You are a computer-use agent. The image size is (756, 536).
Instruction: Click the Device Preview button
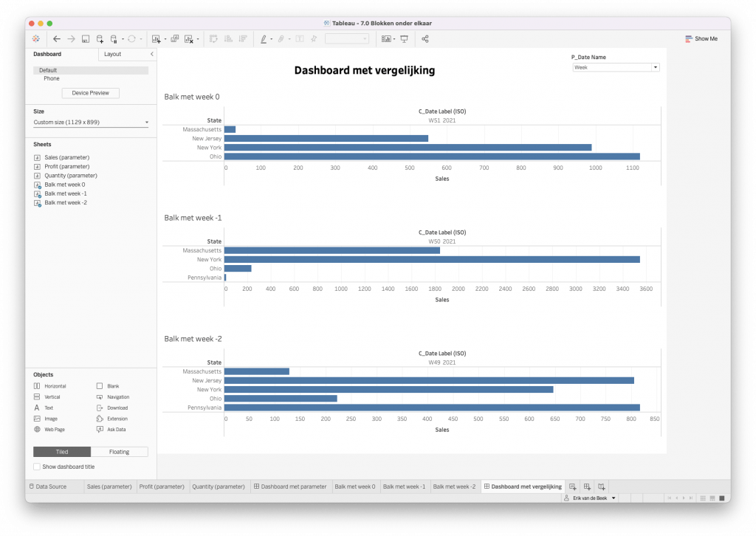pyautogui.click(x=91, y=93)
